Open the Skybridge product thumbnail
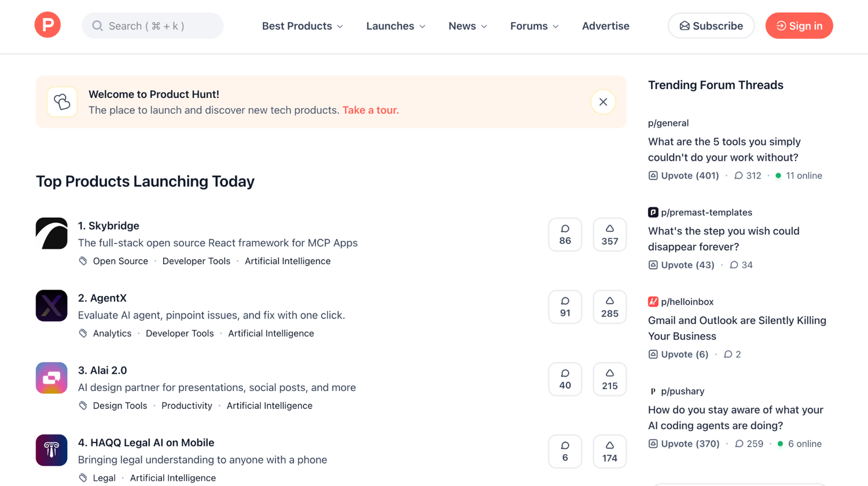 (x=52, y=233)
